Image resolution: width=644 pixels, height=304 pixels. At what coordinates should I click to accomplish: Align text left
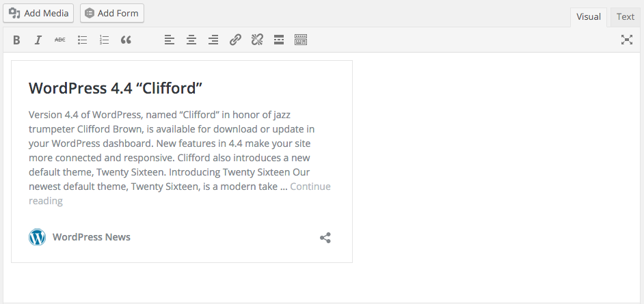point(170,40)
